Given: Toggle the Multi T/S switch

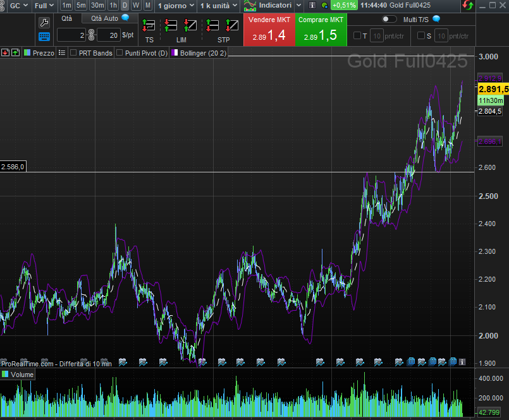Looking at the screenshot, I should pyautogui.click(x=389, y=19).
